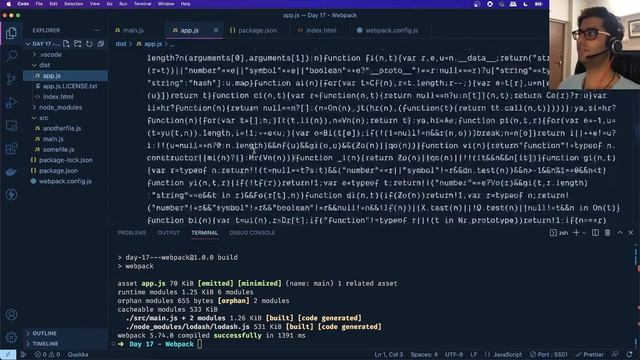Open the Explorer view in activity bar
This screenshot has width=640, height=360.
11,33
